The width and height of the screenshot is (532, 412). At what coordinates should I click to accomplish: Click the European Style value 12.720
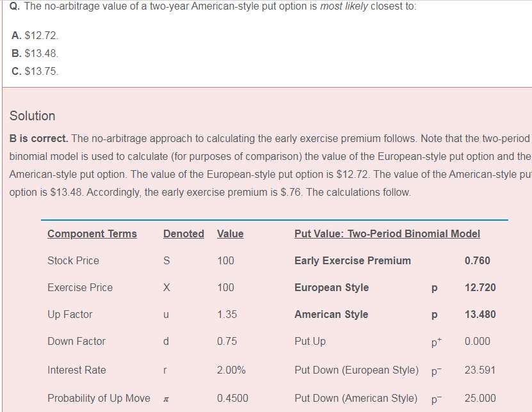pos(480,287)
